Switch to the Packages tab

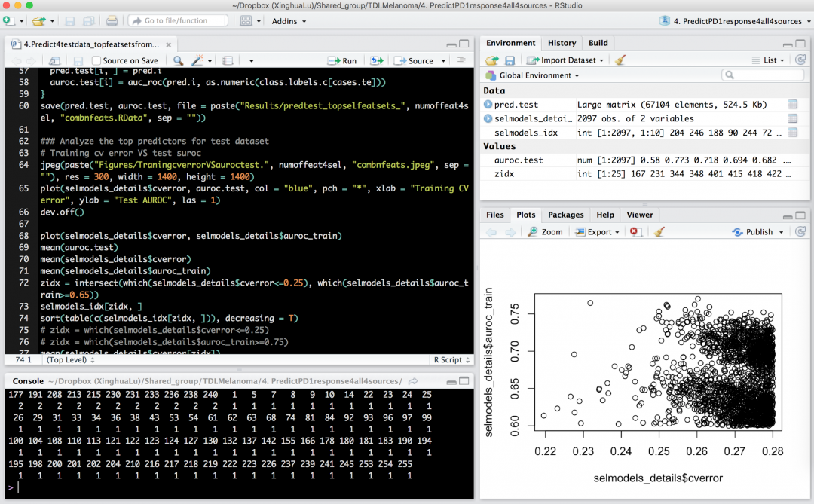[x=565, y=215]
